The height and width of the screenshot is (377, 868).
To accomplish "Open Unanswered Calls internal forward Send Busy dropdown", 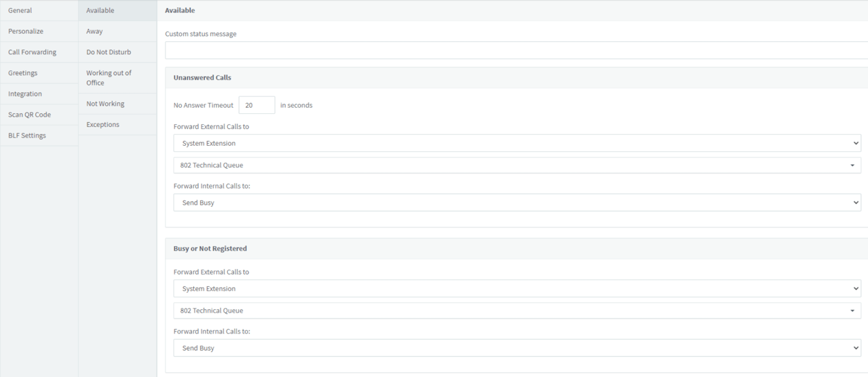I will [x=517, y=203].
